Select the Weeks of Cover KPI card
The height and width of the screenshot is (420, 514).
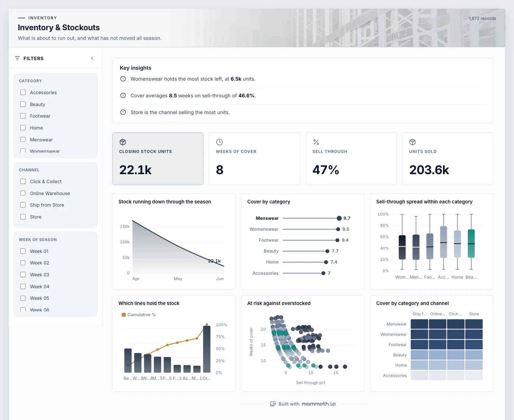tap(254, 159)
